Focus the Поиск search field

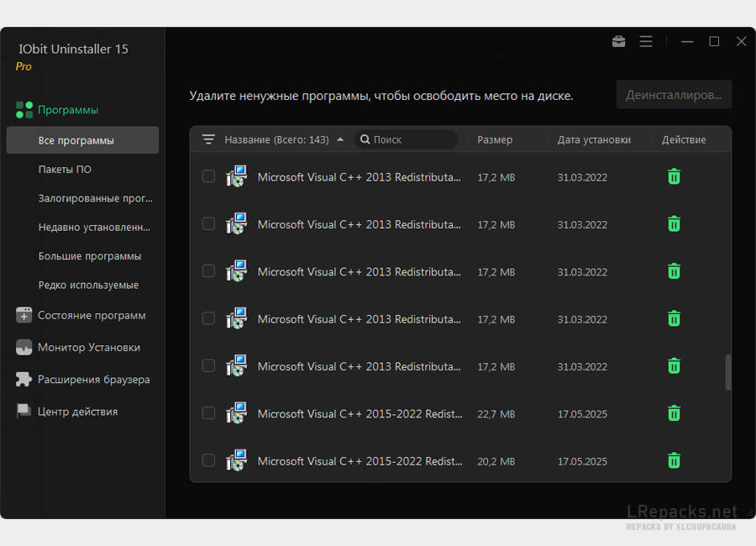(x=406, y=139)
